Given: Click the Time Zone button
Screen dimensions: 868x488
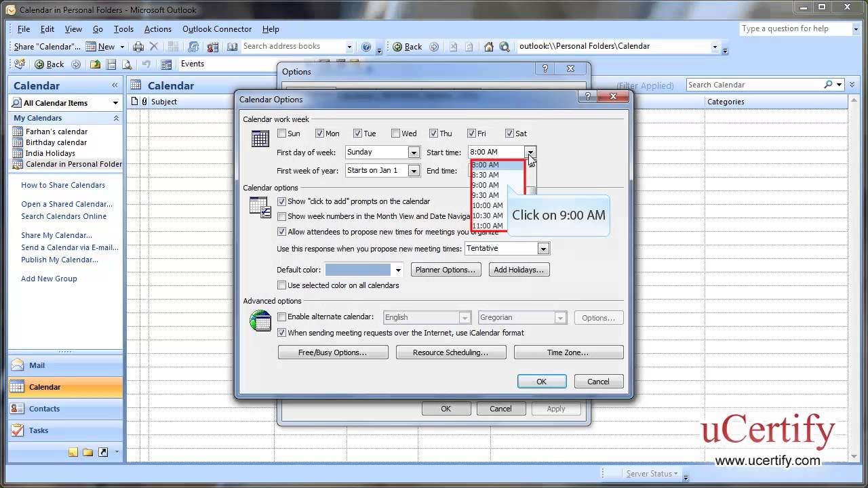Looking at the screenshot, I should point(568,352).
